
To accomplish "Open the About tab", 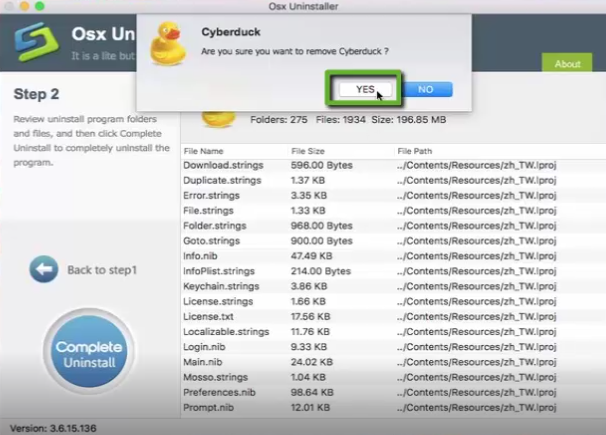I will tap(567, 63).
